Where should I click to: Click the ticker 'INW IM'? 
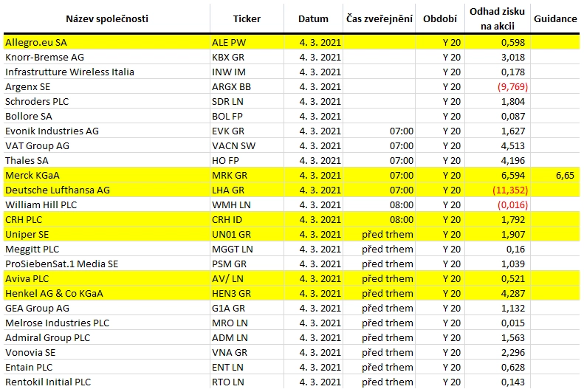[x=229, y=72]
